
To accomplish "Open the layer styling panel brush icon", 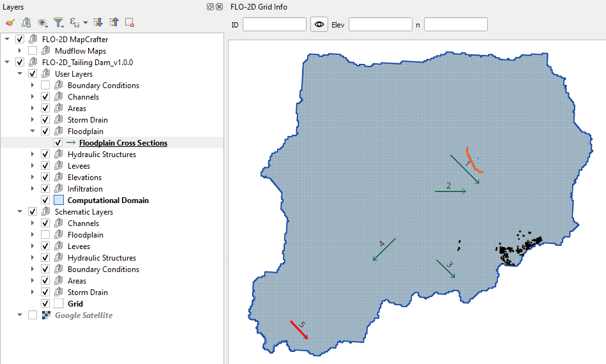I will coord(10,22).
